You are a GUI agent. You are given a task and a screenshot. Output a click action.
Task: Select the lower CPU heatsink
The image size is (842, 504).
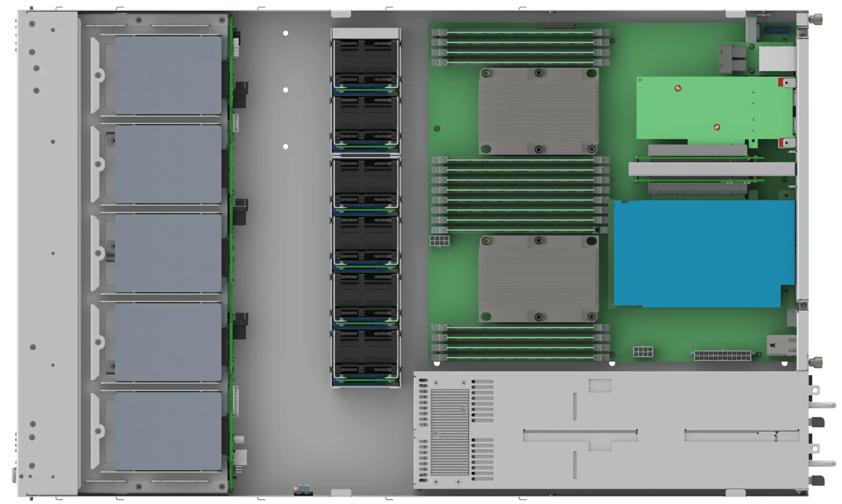[539, 279]
